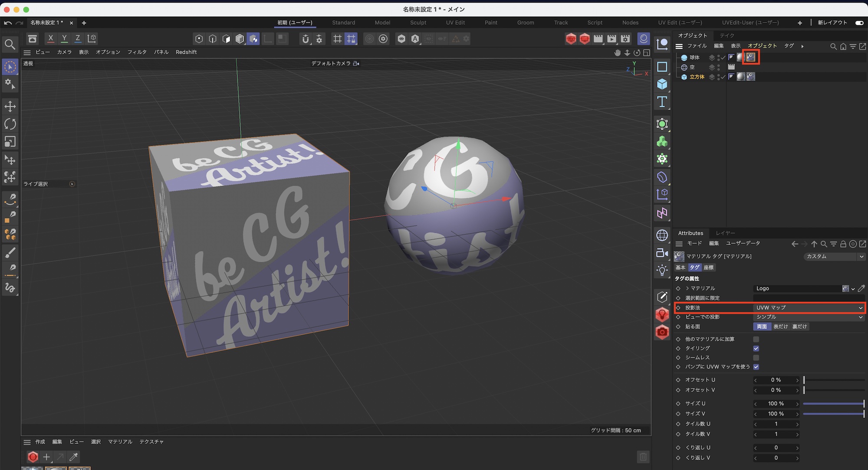Open the Redshift viewport menu

(x=186, y=52)
